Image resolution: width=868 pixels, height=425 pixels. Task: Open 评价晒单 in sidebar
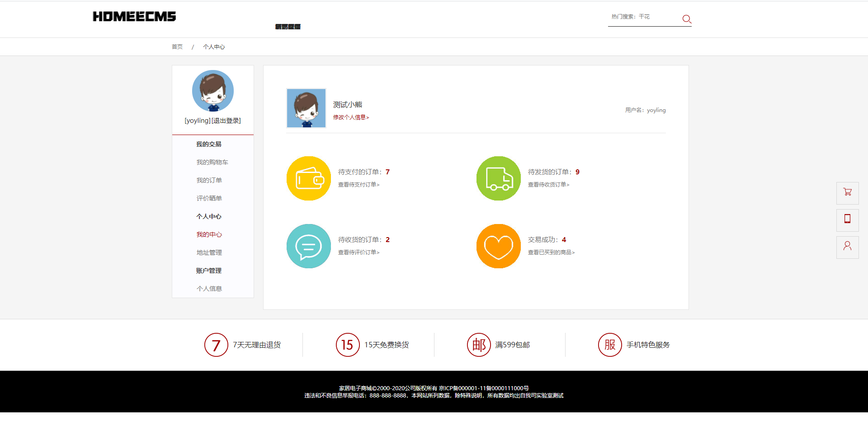(x=209, y=198)
